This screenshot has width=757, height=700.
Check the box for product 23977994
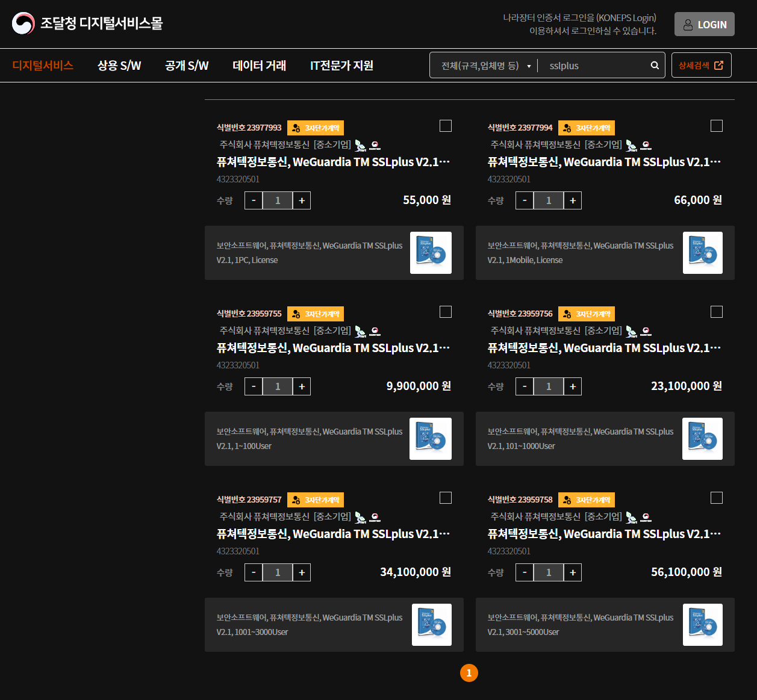click(x=717, y=126)
